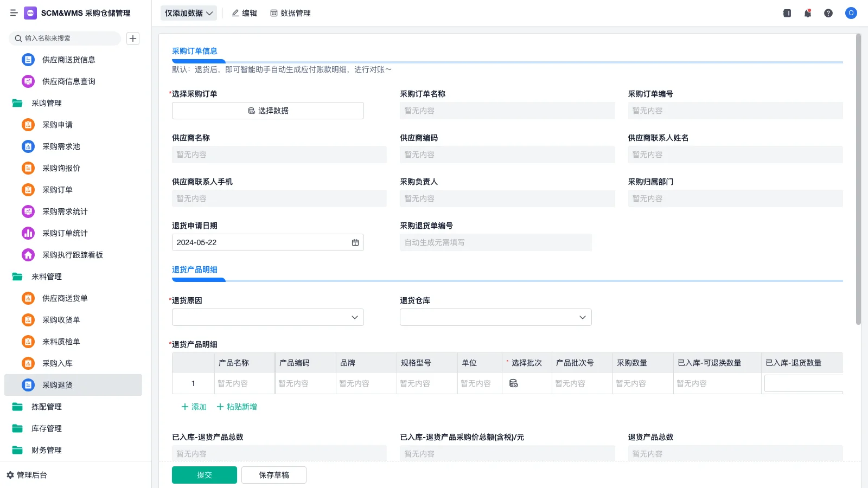This screenshot has height=488, width=868.
Task: Select the 退货产品明细 section tab
Action: (x=195, y=269)
